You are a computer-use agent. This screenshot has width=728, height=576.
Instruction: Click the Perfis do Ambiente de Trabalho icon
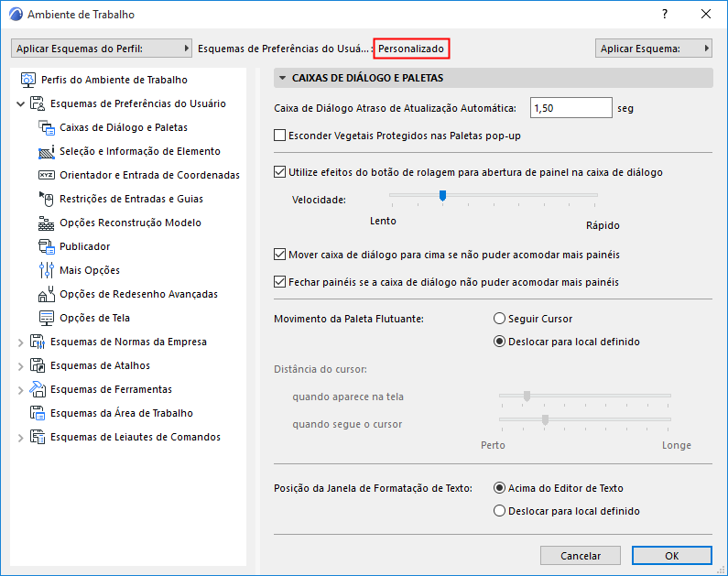pos(27,80)
